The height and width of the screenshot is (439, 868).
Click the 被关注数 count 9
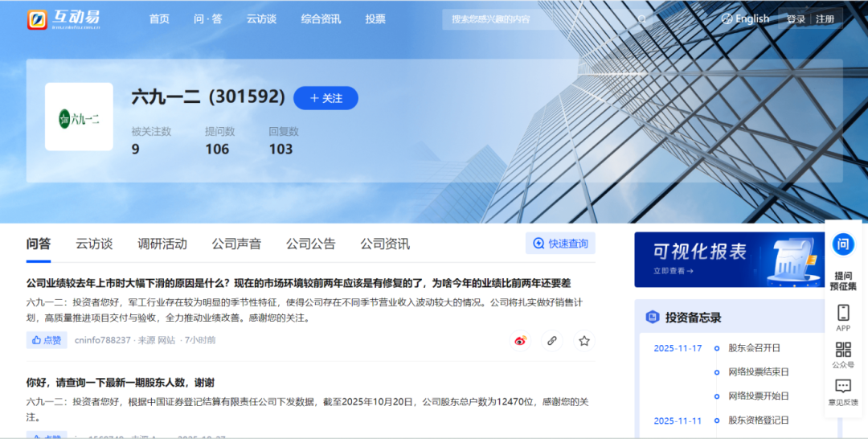[136, 149]
